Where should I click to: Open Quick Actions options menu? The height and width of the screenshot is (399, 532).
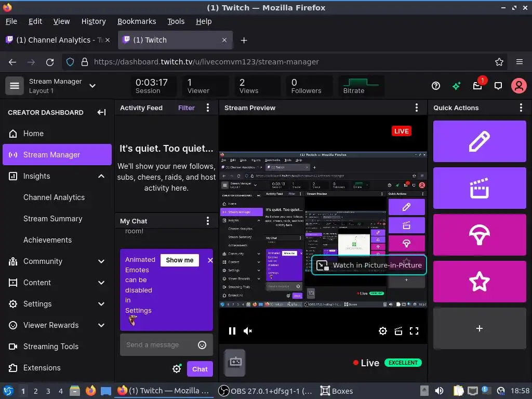[521, 108]
